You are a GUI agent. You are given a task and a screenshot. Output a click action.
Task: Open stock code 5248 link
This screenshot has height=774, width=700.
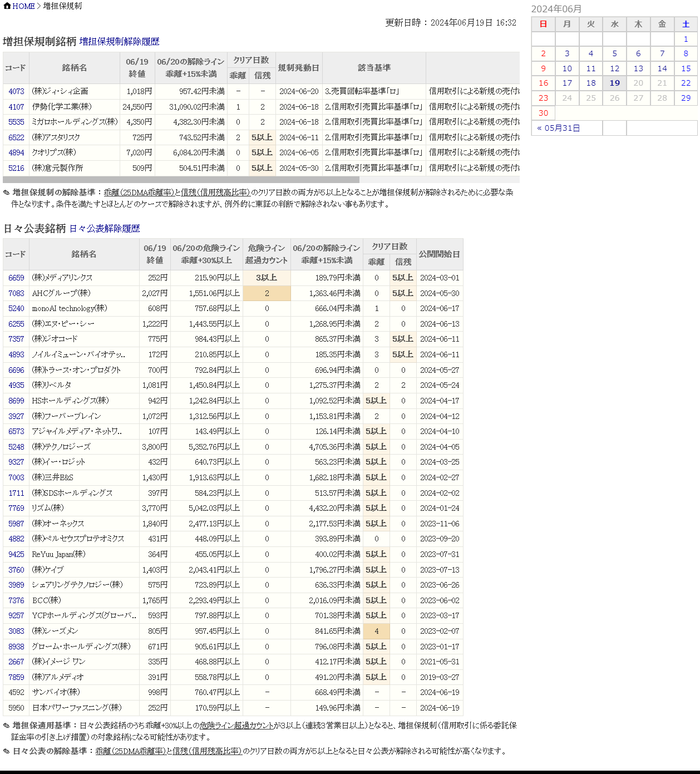click(x=16, y=447)
